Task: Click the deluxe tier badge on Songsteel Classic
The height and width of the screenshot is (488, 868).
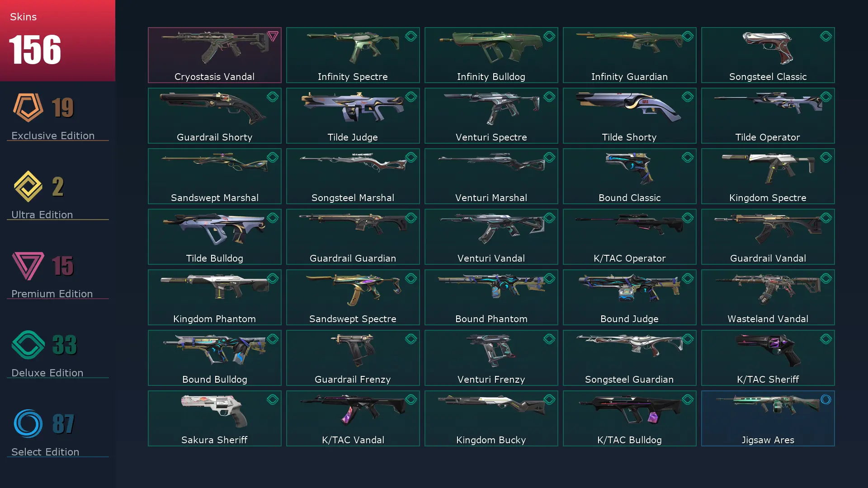Action: (x=826, y=36)
